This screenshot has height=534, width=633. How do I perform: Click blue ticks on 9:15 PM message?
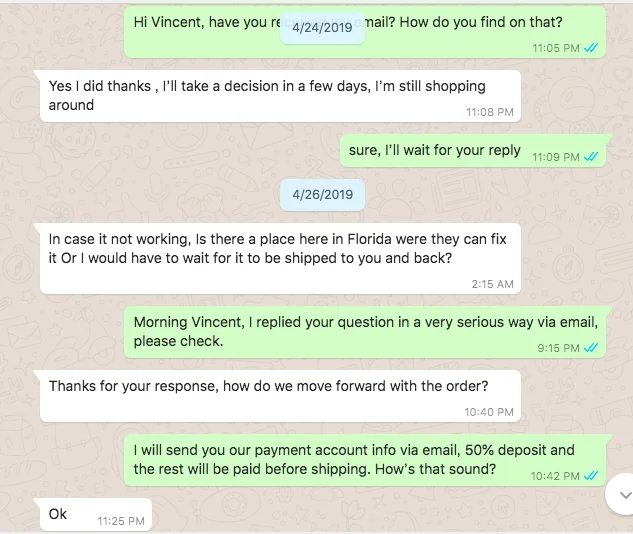591,348
